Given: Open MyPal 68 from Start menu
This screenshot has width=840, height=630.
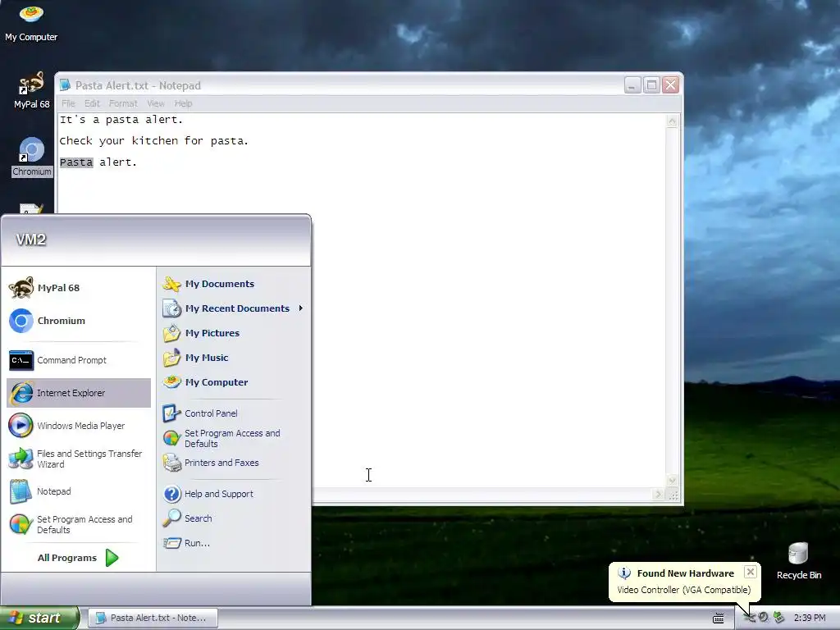Looking at the screenshot, I should [x=78, y=288].
